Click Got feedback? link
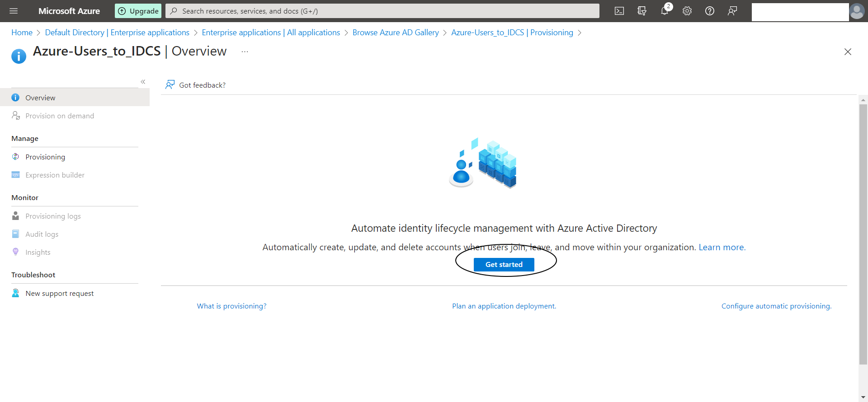Screen dimensions: 868x402 [202, 85]
